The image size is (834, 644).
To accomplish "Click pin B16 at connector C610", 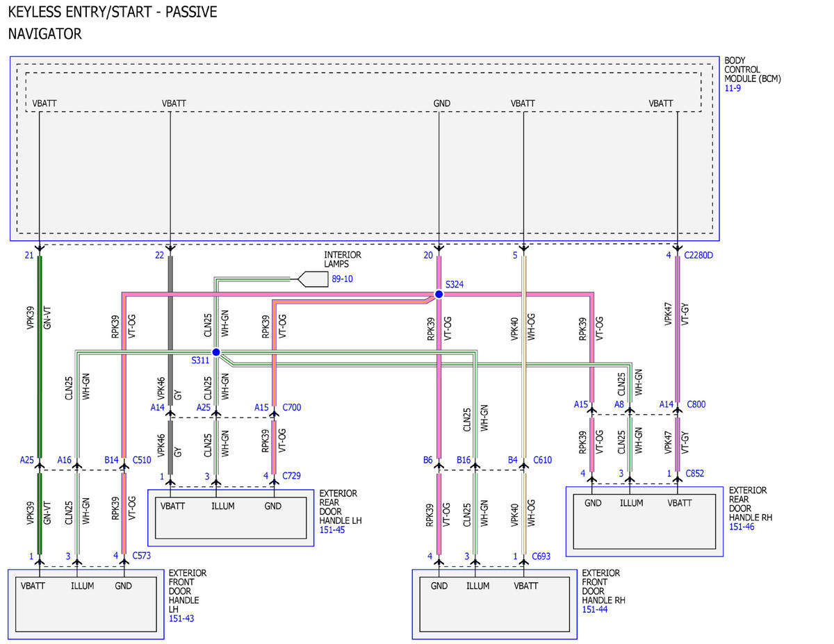I will pyautogui.click(x=464, y=460).
